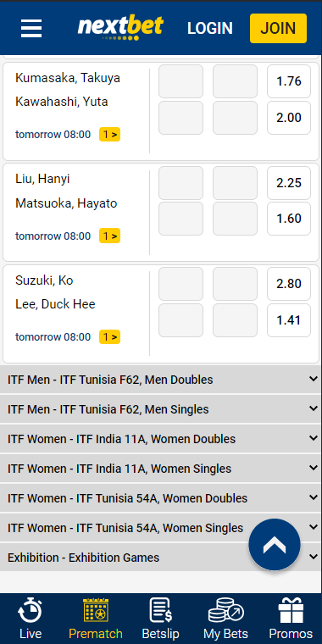Viewport: 322px width, 644px height.
Task: Select odds 1.60 for Matsuoka, Hayato
Action: pos(289,219)
